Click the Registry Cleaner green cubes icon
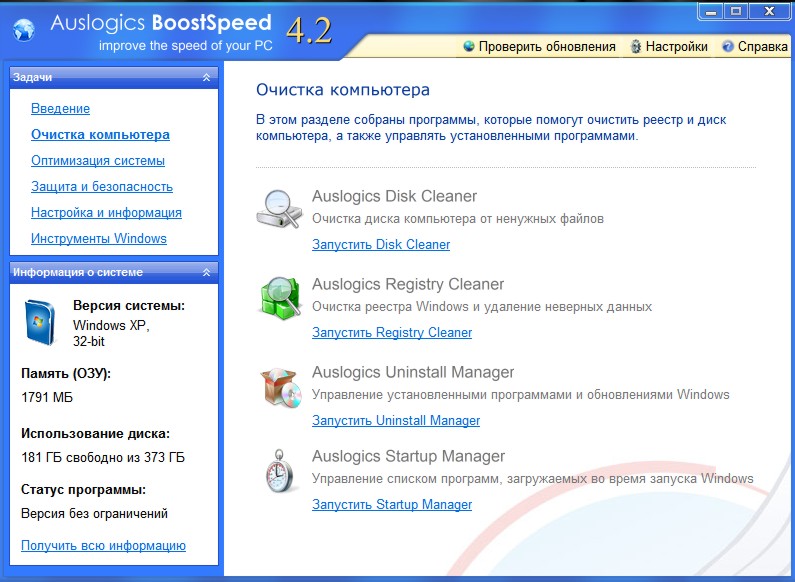Image resolution: width=795 pixels, height=582 pixels. tap(280, 298)
